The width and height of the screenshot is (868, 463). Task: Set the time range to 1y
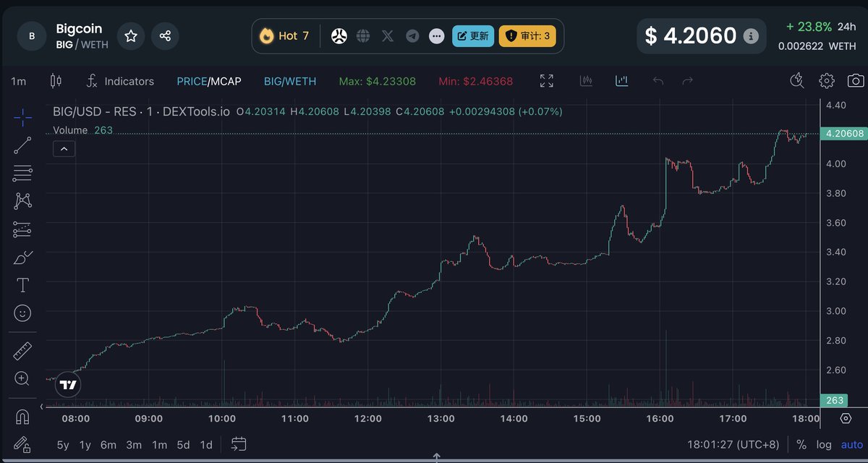pyautogui.click(x=85, y=445)
